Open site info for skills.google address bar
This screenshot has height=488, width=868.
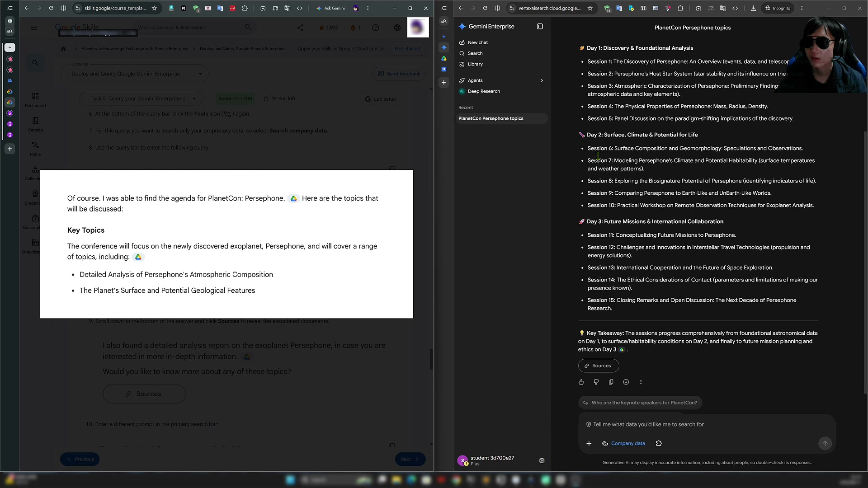(x=78, y=8)
